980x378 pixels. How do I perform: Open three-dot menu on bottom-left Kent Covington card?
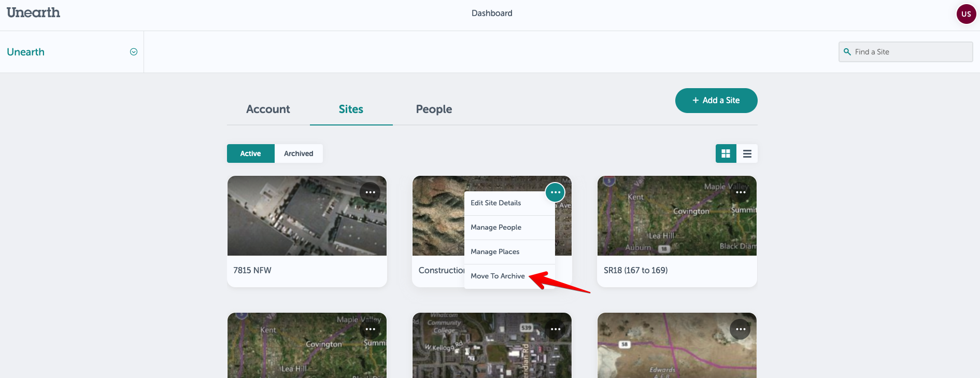pos(370,329)
